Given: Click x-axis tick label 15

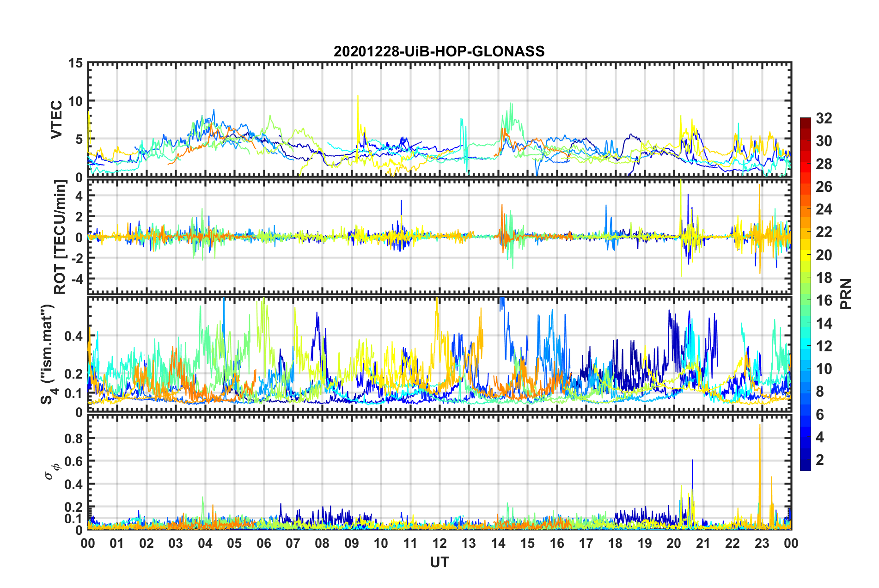Looking at the screenshot, I should coord(527,543).
